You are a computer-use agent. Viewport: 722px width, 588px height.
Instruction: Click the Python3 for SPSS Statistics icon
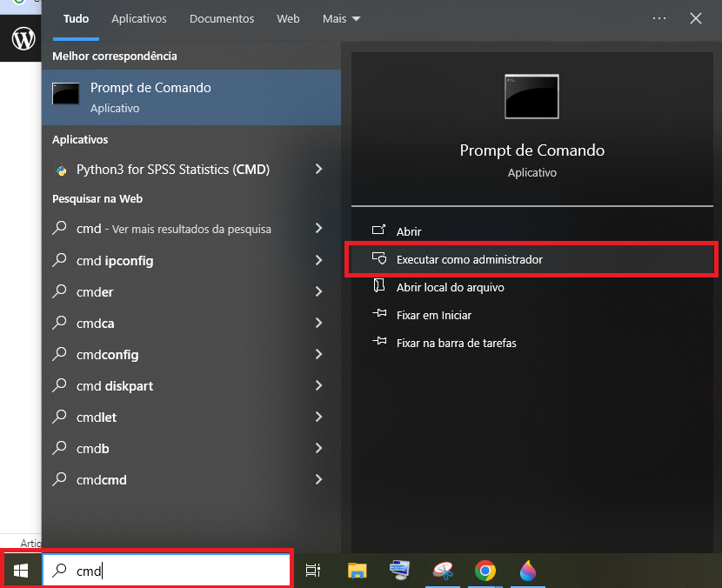(x=61, y=170)
